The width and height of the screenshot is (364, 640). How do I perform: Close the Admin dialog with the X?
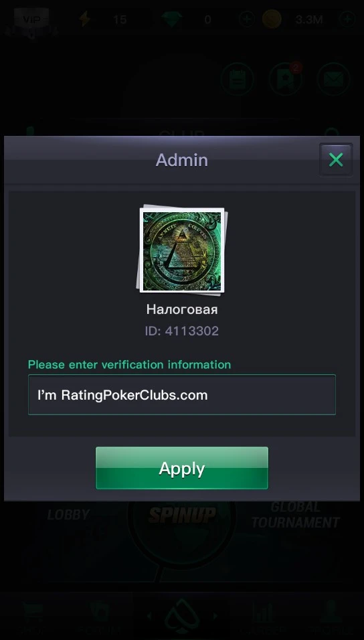pyautogui.click(x=336, y=159)
